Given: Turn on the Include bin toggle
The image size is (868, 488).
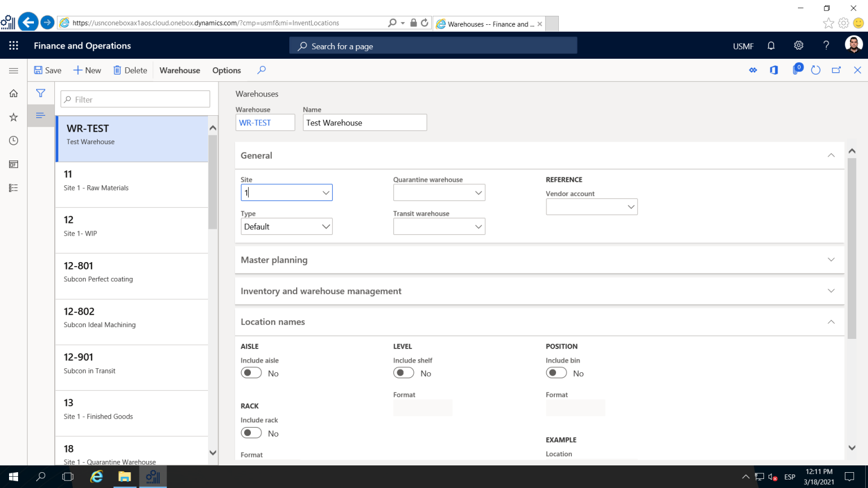Looking at the screenshot, I should coord(556,373).
